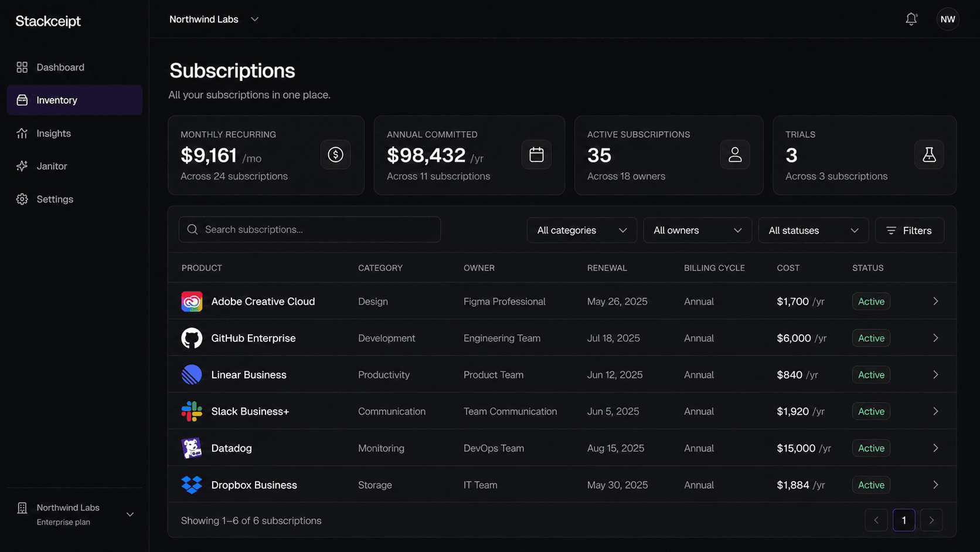Click the Linear Business logo icon
Viewport: 980px width, 552px height.
(192, 375)
